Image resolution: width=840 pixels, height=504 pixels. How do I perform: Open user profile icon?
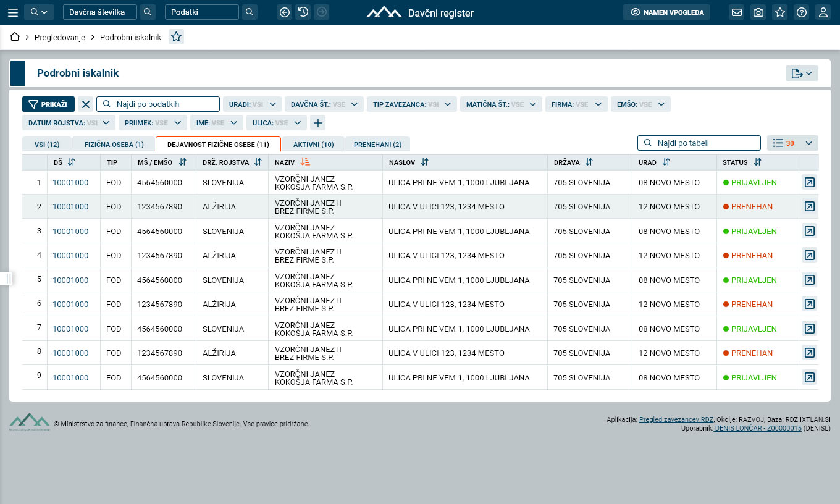pos(823,12)
